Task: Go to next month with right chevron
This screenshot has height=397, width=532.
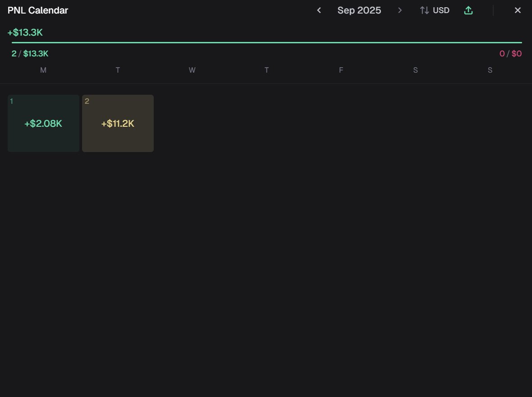Action: pyautogui.click(x=400, y=10)
